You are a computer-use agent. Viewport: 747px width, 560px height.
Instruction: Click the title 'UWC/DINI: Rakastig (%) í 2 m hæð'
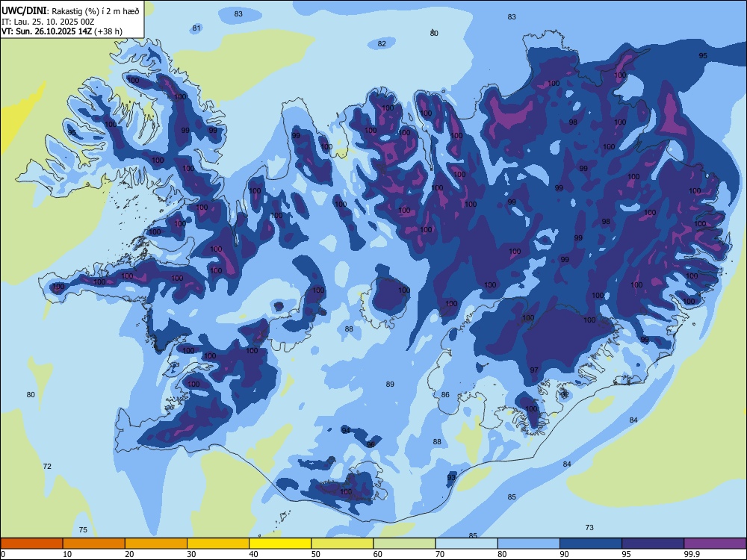(70, 10)
